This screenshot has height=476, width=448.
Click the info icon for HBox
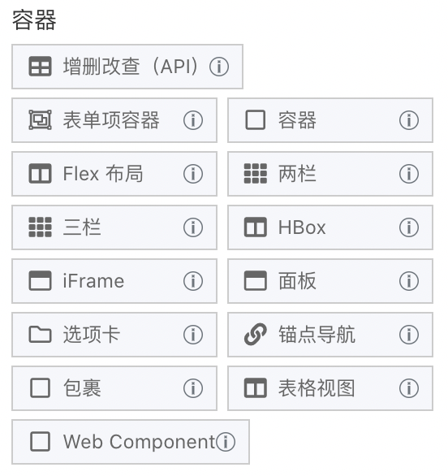[409, 227]
